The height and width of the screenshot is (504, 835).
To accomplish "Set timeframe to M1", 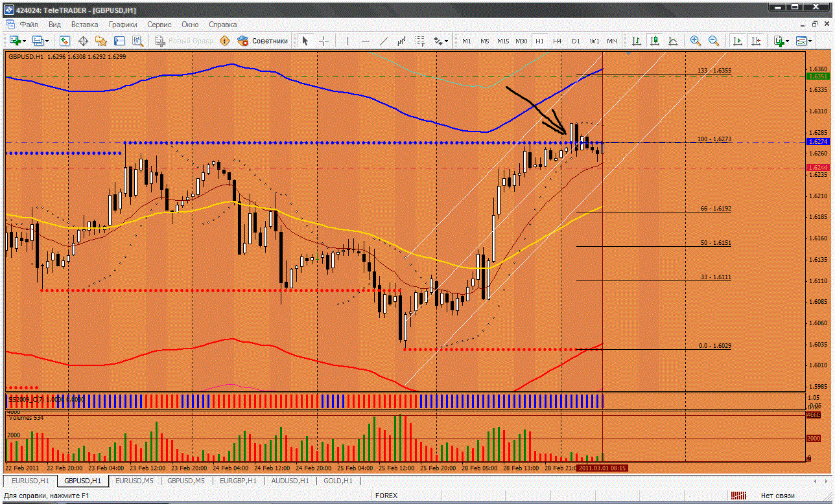I will (x=467, y=41).
